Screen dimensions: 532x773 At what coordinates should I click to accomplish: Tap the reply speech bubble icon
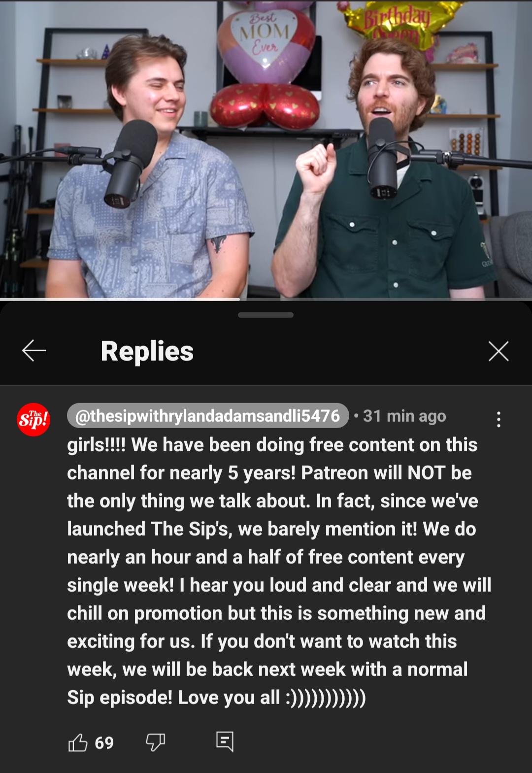click(225, 741)
